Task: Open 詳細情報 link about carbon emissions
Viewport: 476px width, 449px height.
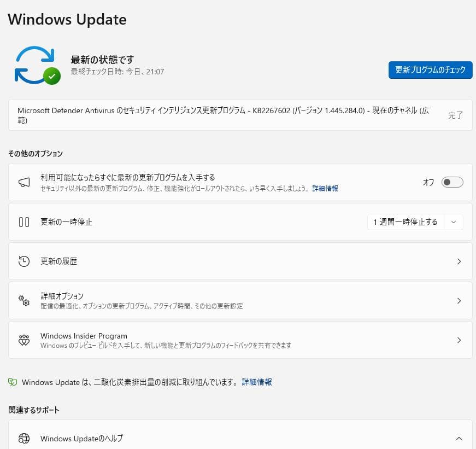Action: tap(257, 382)
